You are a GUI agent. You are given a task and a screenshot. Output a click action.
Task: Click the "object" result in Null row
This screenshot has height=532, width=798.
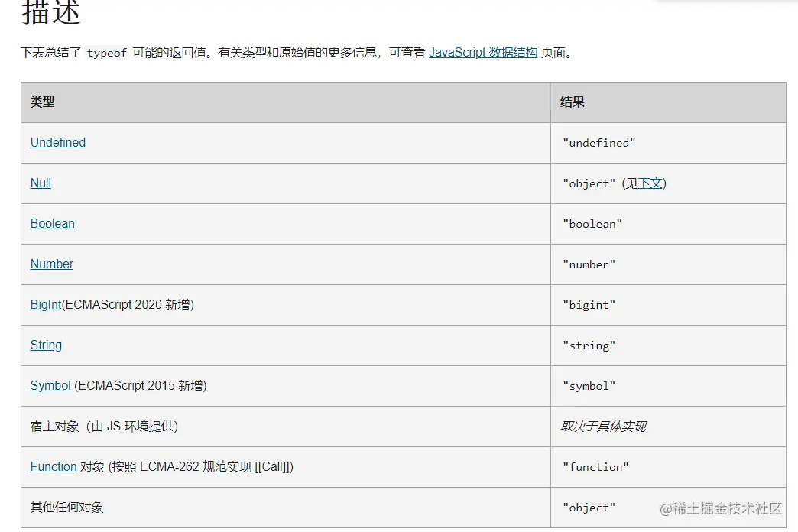589,183
